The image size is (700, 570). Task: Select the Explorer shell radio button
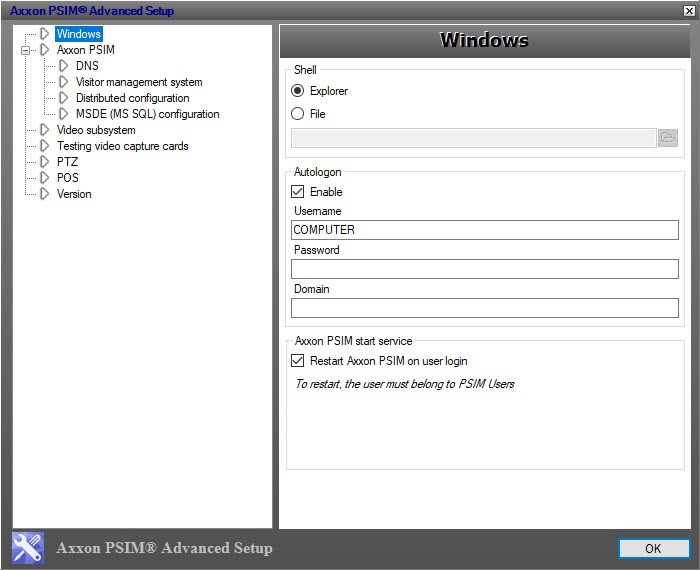(297, 91)
